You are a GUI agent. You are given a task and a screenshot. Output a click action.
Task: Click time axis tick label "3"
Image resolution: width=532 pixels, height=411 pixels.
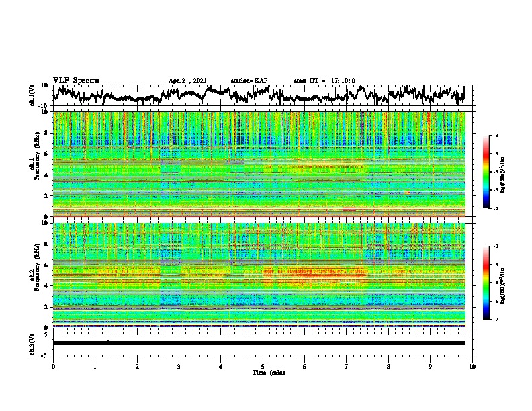(x=179, y=367)
